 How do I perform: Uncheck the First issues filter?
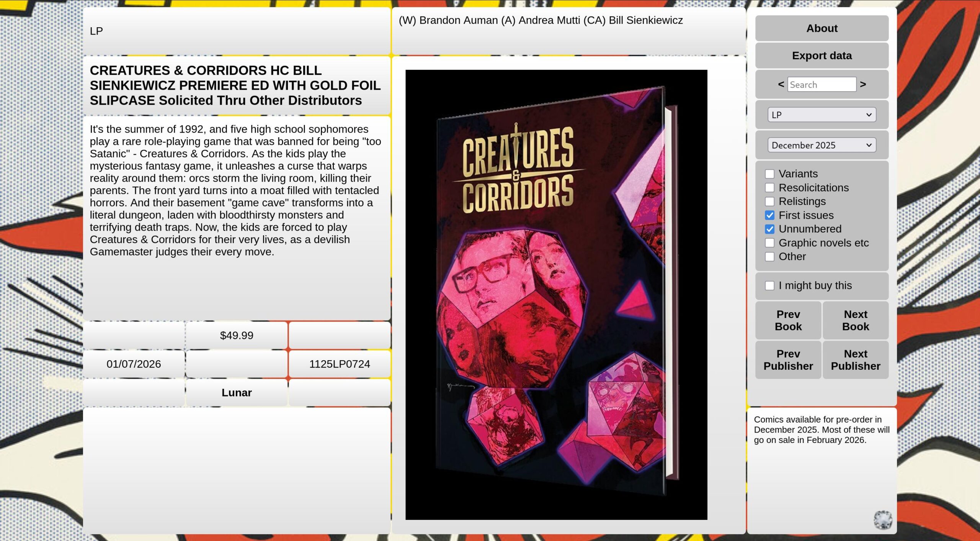point(769,215)
